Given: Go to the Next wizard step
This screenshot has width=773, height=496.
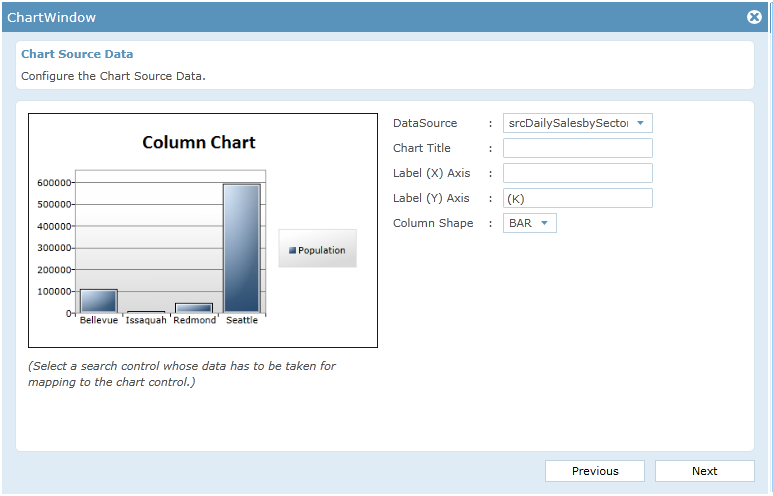Looking at the screenshot, I should [x=704, y=471].
